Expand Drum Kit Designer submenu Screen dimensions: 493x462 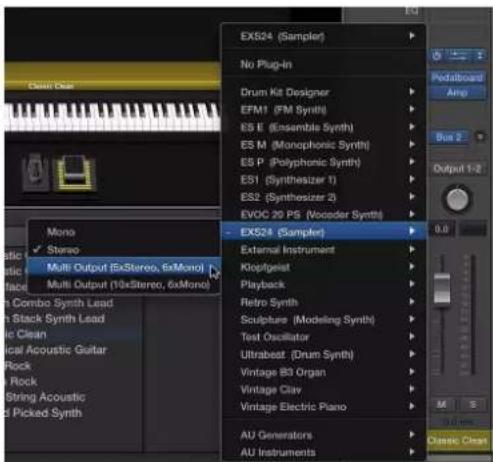click(324, 92)
